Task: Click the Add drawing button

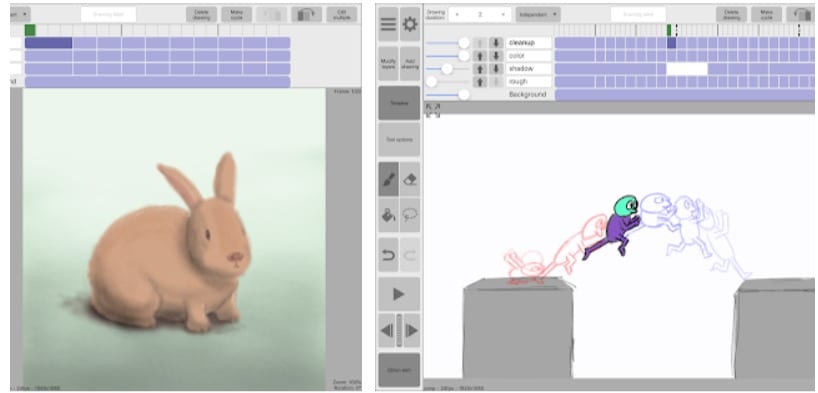Action: click(x=410, y=64)
